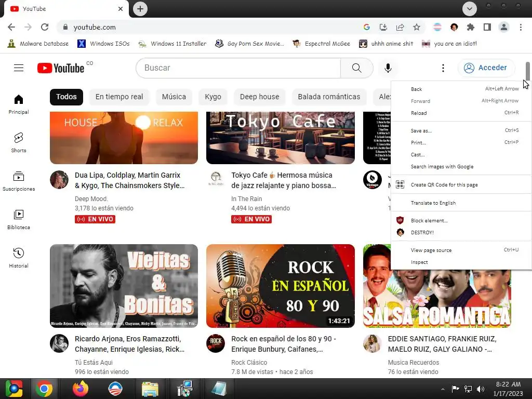Open Espectral McGee bookmark
The height and width of the screenshot is (399, 532).
321,44
